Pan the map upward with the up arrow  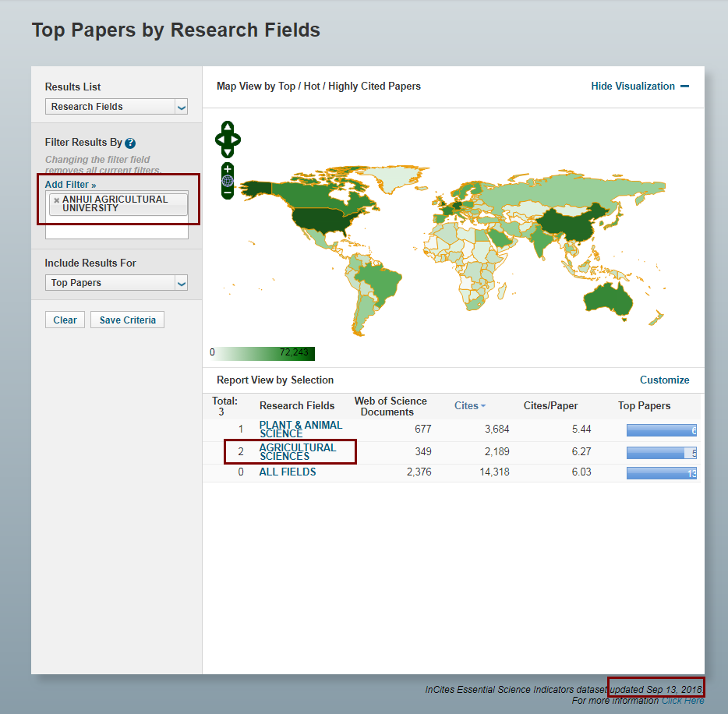(228, 127)
